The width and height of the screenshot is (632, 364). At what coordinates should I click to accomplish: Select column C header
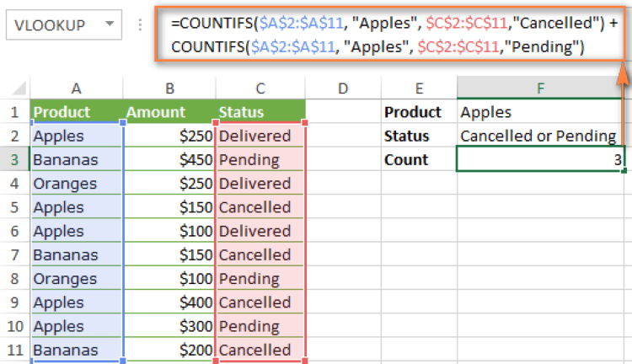tap(260, 88)
